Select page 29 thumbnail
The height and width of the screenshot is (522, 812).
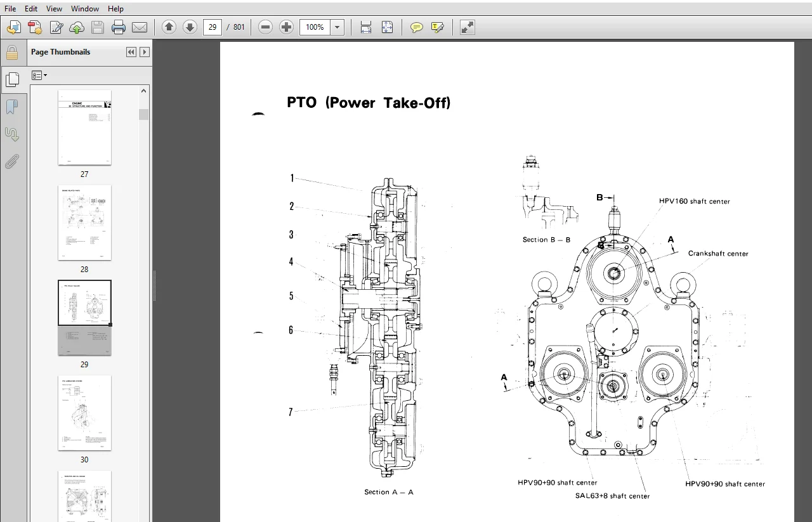coord(84,318)
